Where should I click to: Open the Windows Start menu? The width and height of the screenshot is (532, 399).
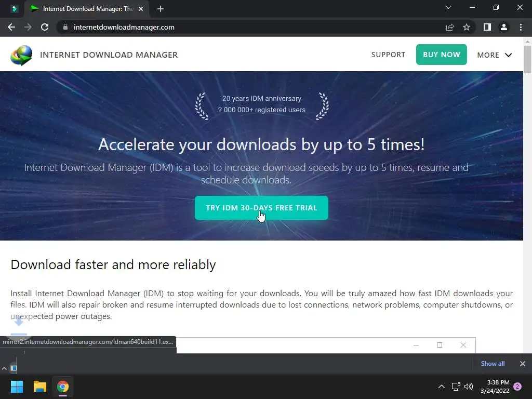tap(17, 387)
